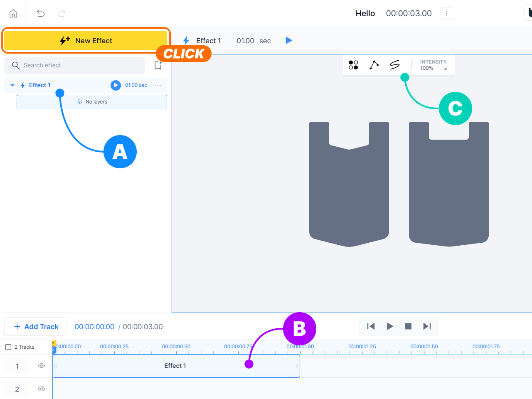
Task: Click the project name Hello
Action: pyautogui.click(x=365, y=13)
